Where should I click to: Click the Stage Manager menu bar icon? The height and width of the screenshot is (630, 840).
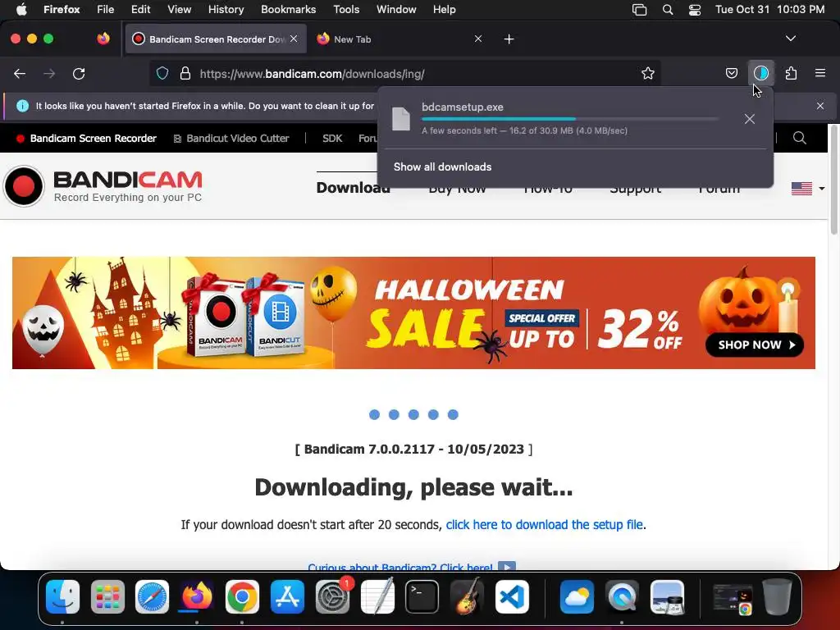coord(640,10)
